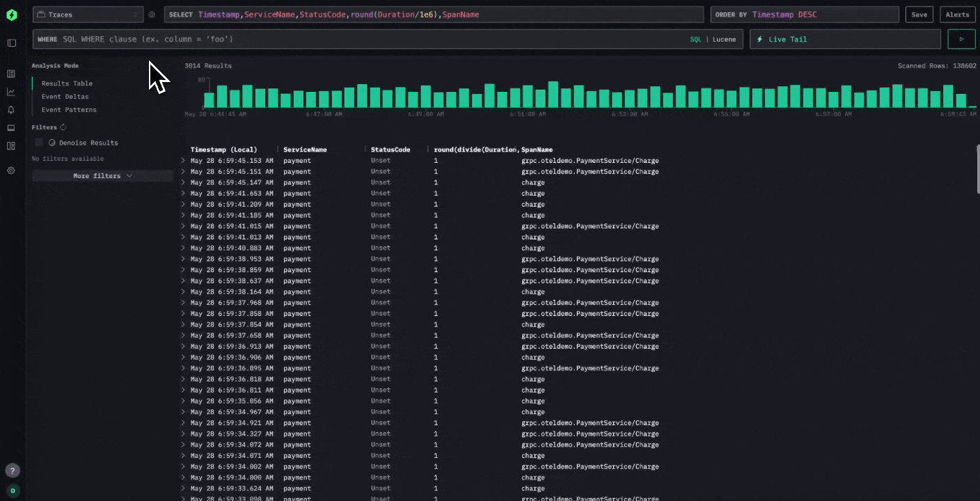Switch query language to SQL

tap(696, 40)
